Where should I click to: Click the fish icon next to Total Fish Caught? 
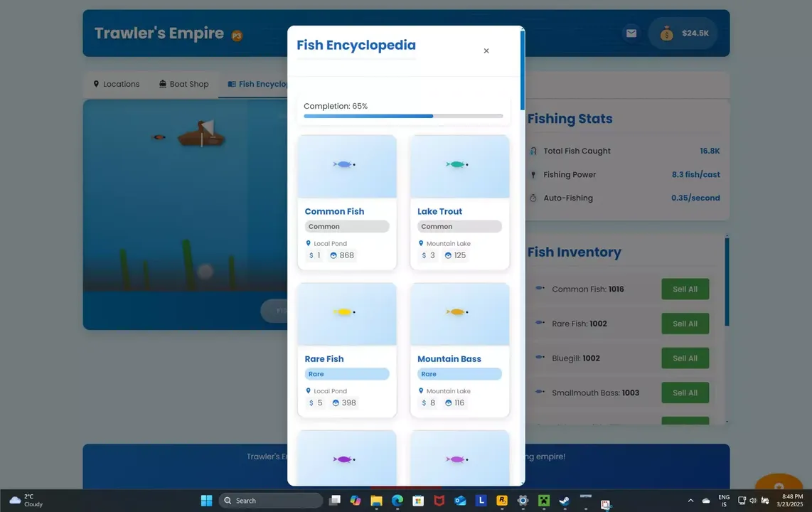533,151
